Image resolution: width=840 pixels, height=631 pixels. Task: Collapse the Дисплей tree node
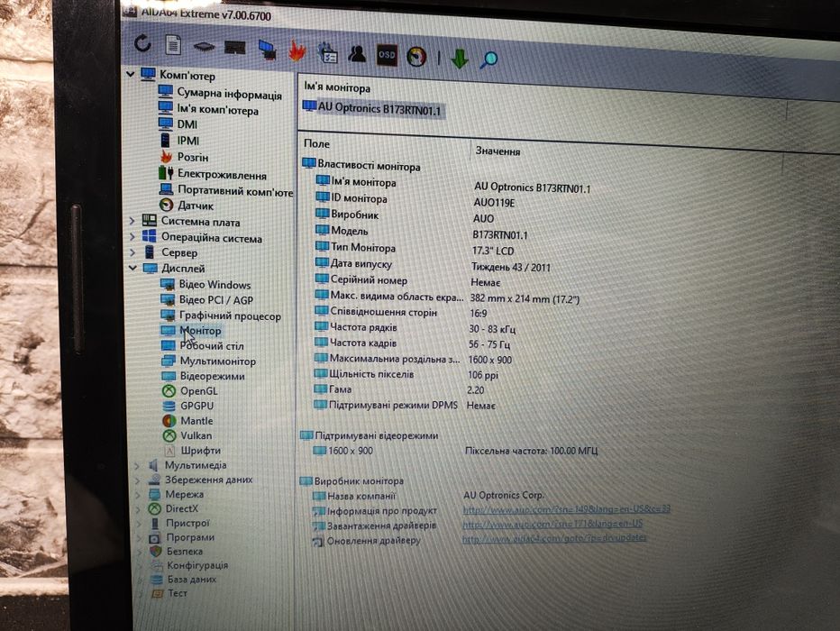132,268
